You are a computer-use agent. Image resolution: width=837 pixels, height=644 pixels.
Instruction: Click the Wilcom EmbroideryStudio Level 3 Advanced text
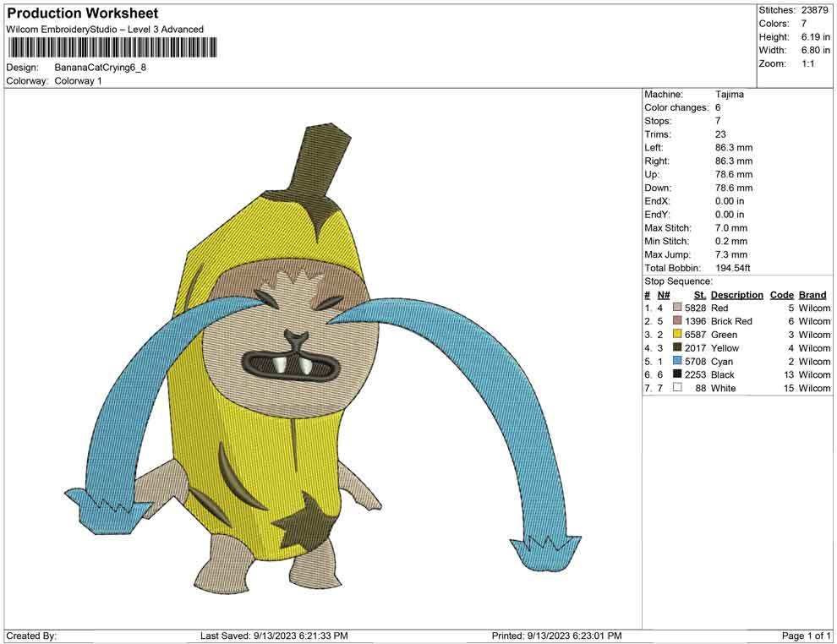click(105, 30)
